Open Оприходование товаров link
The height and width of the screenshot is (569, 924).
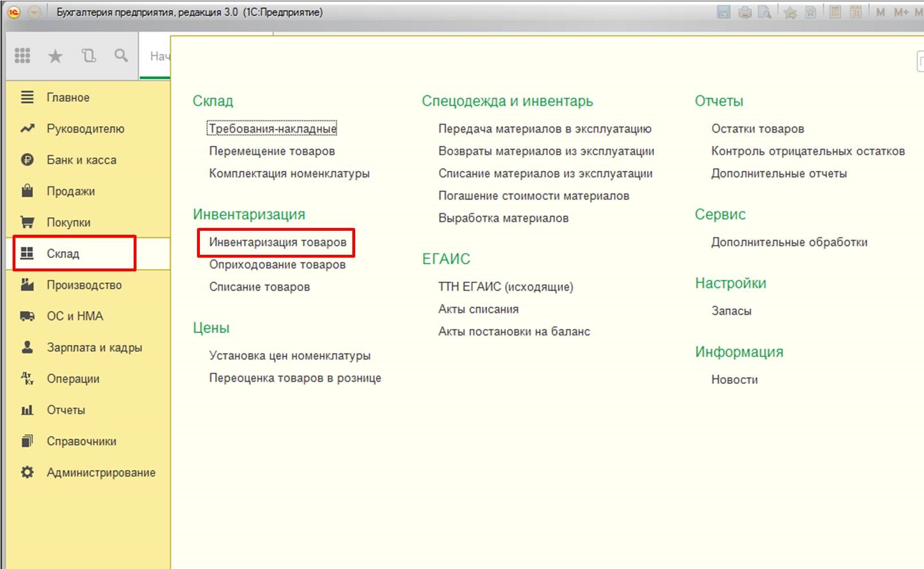coord(277,265)
